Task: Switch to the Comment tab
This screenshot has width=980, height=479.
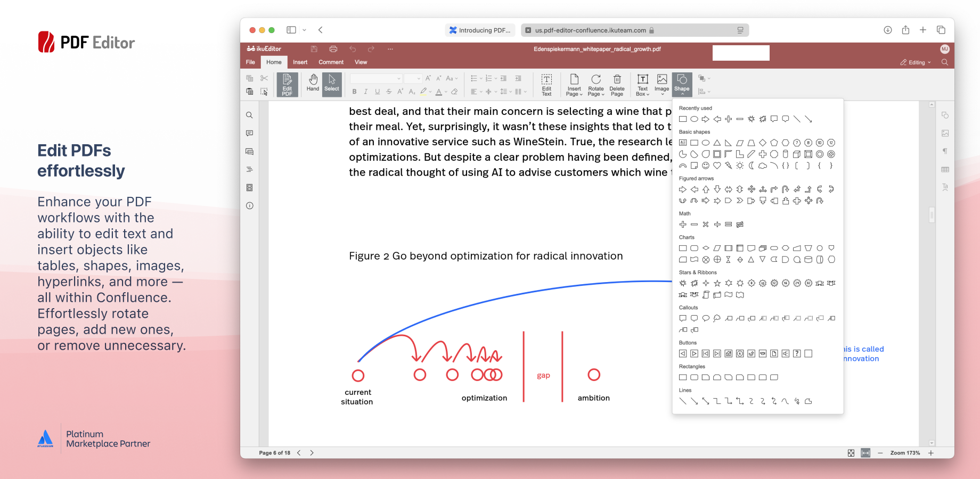Action: pyautogui.click(x=331, y=62)
